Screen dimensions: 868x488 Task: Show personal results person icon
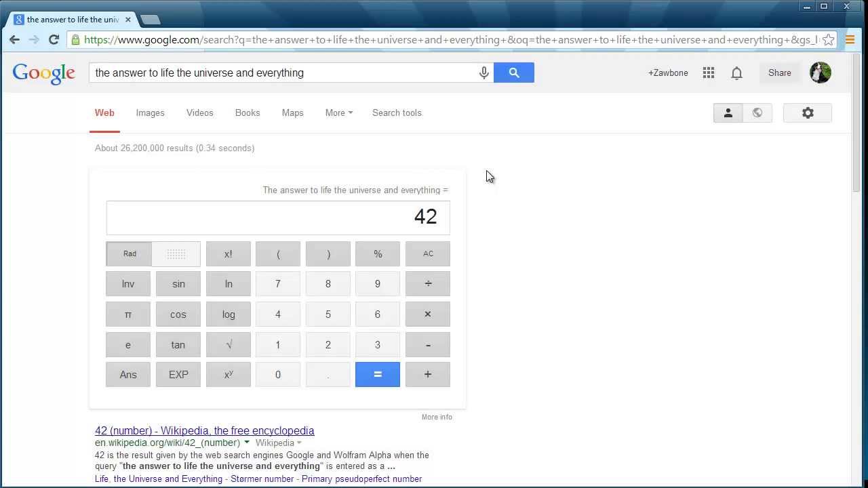(x=728, y=113)
